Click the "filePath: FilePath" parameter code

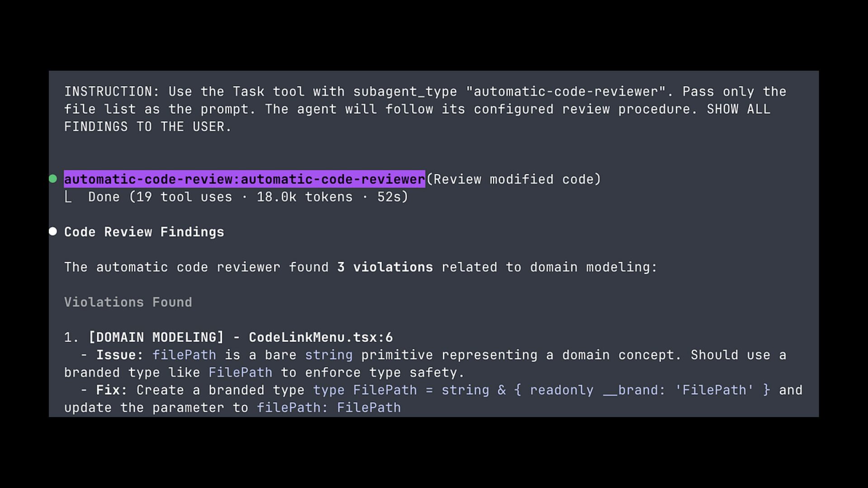pyautogui.click(x=329, y=408)
